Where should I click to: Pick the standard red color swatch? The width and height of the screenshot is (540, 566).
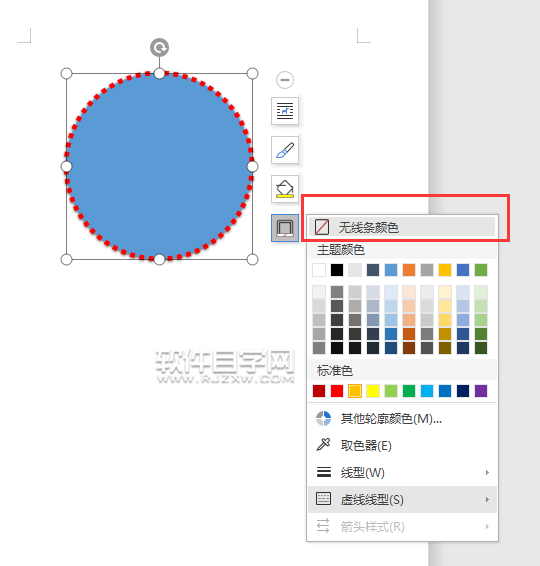pyautogui.click(x=337, y=391)
